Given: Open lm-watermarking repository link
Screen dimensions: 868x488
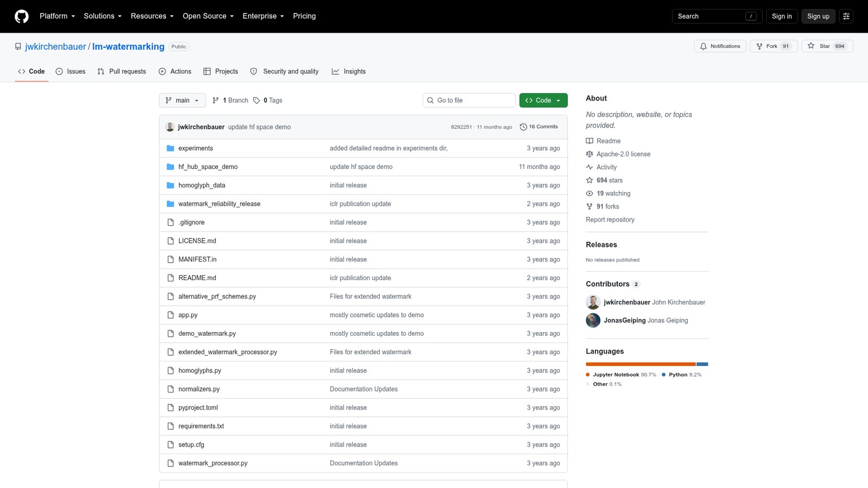Looking at the screenshot, I should pos(128,47).
